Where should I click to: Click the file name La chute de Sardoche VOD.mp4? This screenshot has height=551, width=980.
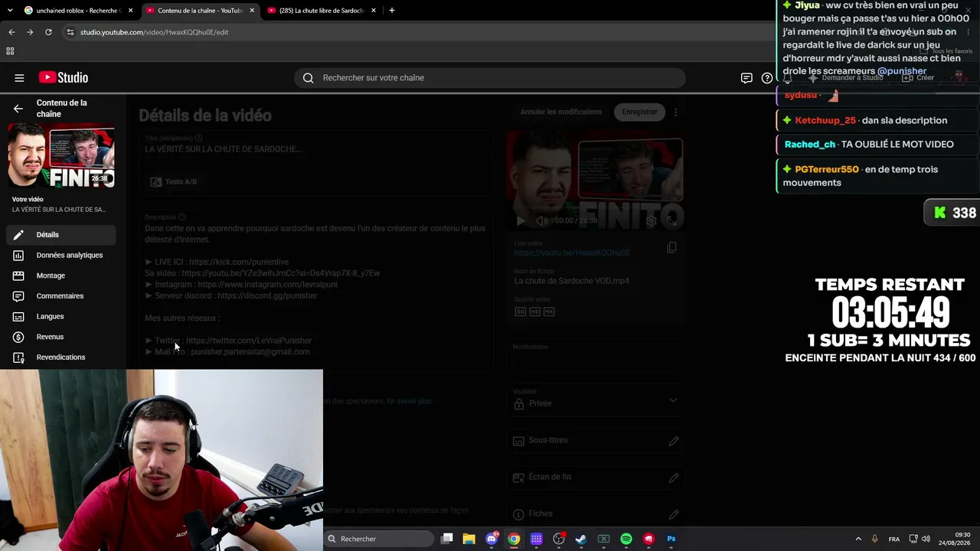click(x=572, y=281)
